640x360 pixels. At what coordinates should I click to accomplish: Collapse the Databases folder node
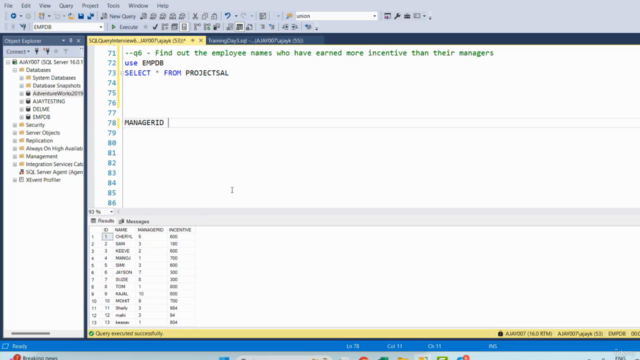click(x=15, y=70)
